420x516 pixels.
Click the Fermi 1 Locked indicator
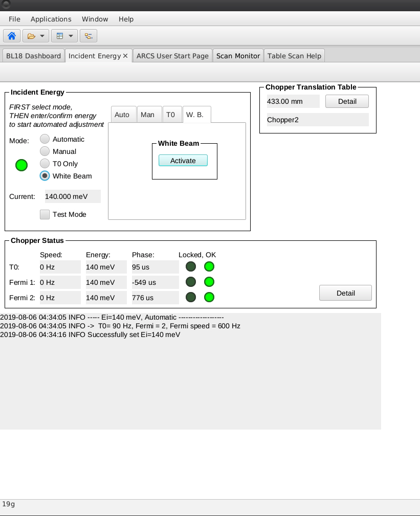coord(191,282)
